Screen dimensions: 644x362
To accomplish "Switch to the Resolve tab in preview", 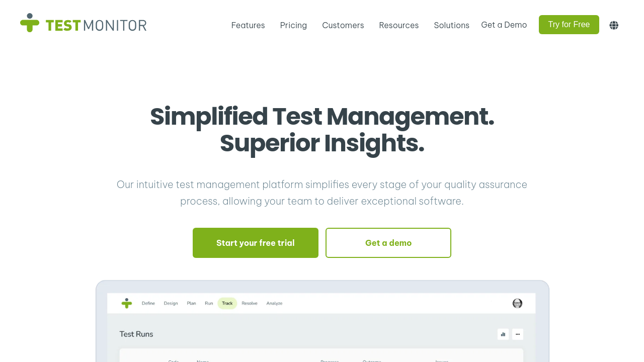I will click(x=250, y=303).
